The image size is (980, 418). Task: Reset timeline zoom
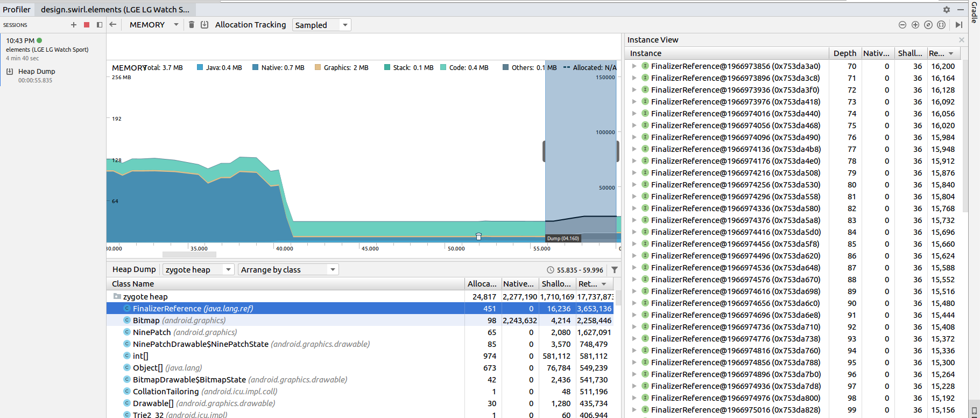[928, 25]
